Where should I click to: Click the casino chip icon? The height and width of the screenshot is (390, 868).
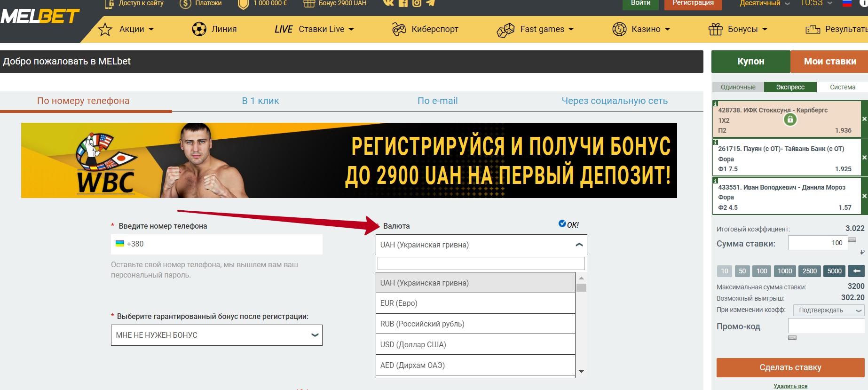pos(619,29)
